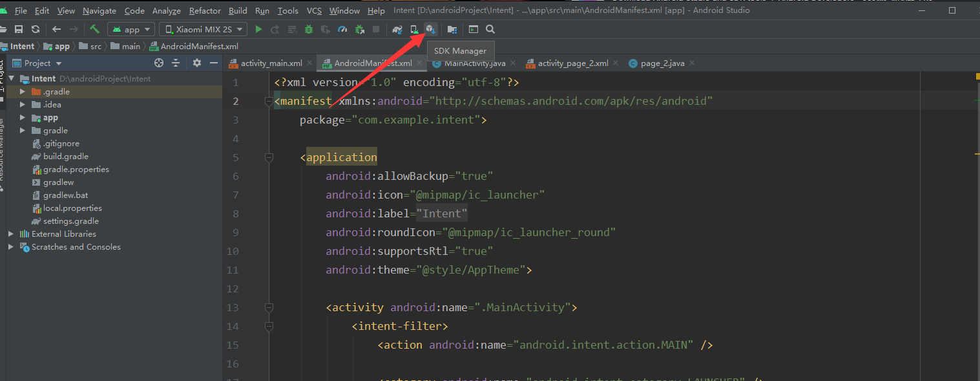Expand External Libraries
This screenshot has width=980, height=381.
click(10, 234)
